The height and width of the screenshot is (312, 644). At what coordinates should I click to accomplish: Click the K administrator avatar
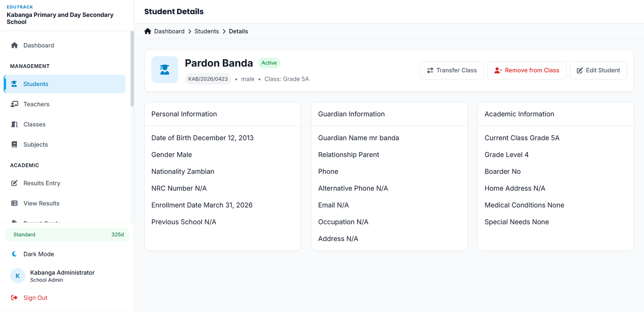coord(18,276)
